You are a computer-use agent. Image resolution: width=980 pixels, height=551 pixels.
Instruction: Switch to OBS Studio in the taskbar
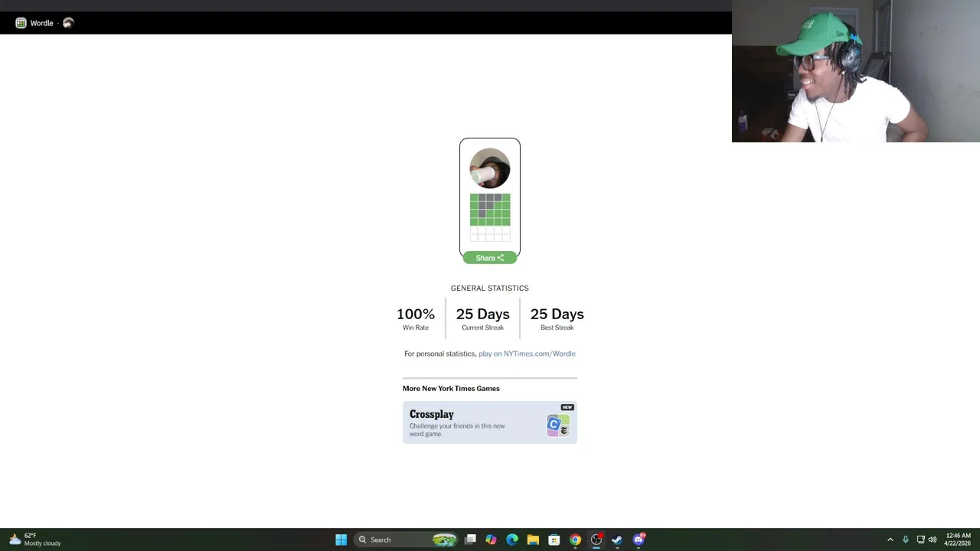coord(596,540)
